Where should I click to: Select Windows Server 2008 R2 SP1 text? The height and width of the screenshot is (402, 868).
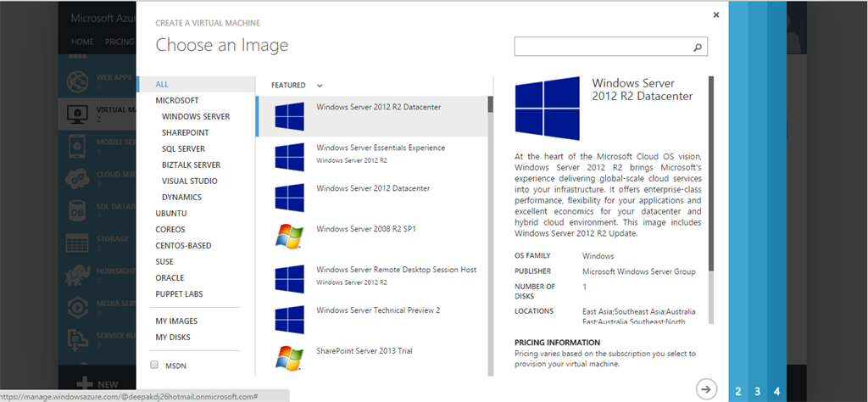pyautogui.click(x=366, y=229)
